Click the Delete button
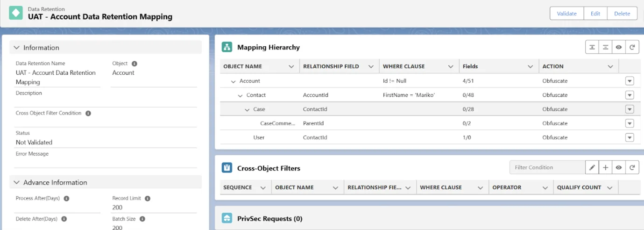 point(622,14)
